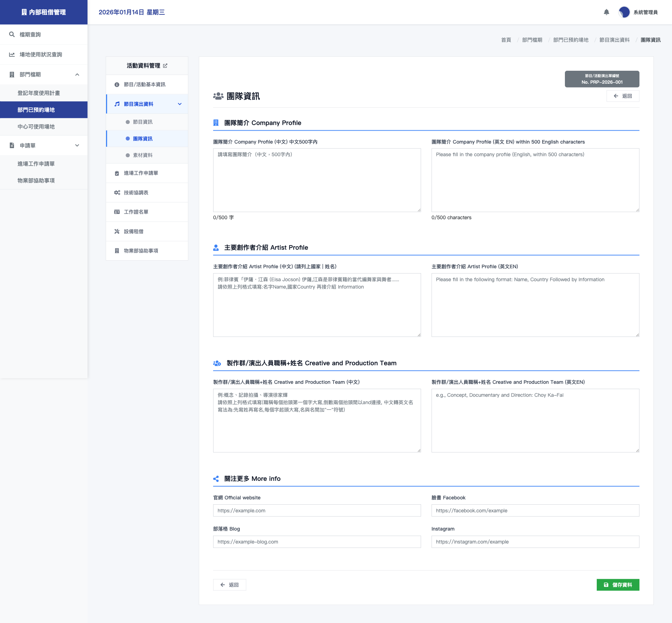Select 節目資訊 sub-item
Image resolution: width=672 pixels, height=623 pixels.
coord(142,122)
